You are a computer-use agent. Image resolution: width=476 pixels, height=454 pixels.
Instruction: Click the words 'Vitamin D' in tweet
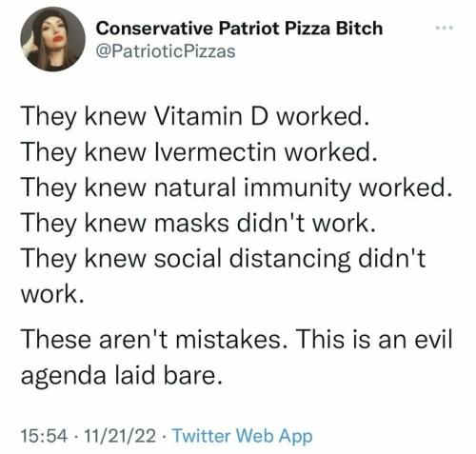click(211, 116)
